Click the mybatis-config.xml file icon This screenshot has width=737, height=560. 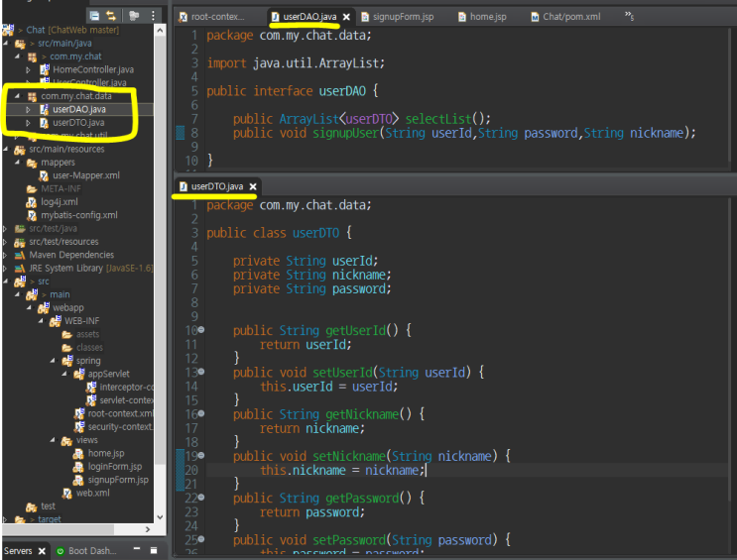click(32, 215)
